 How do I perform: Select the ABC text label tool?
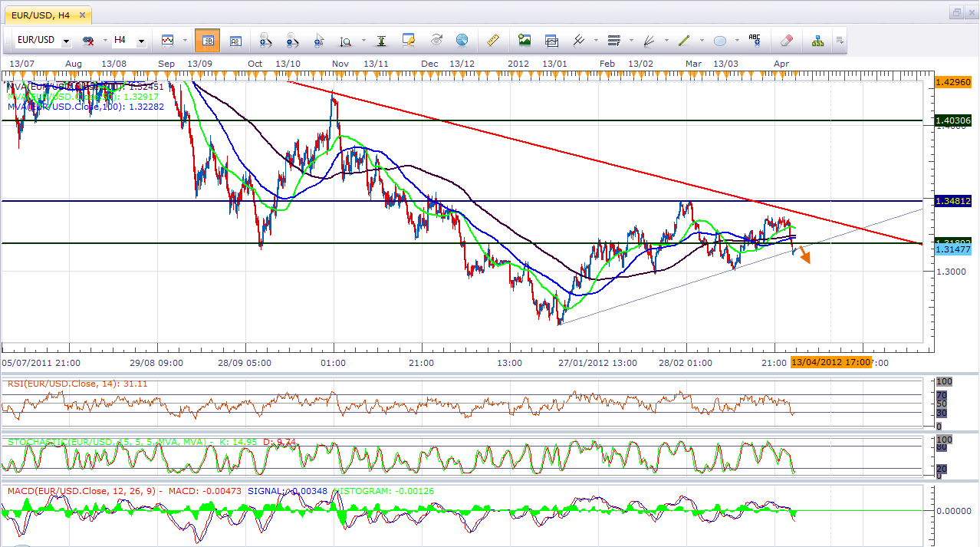click(x=755, y=40)
